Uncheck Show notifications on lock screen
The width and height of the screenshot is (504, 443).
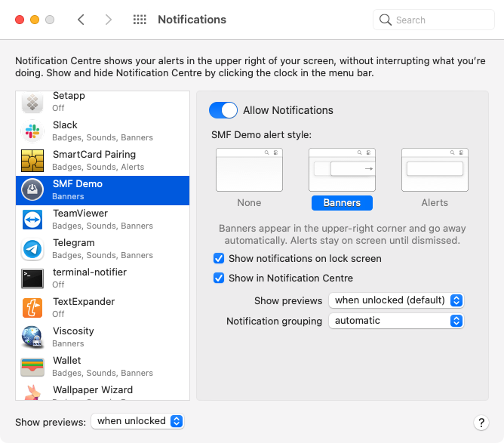pos(219,258)
